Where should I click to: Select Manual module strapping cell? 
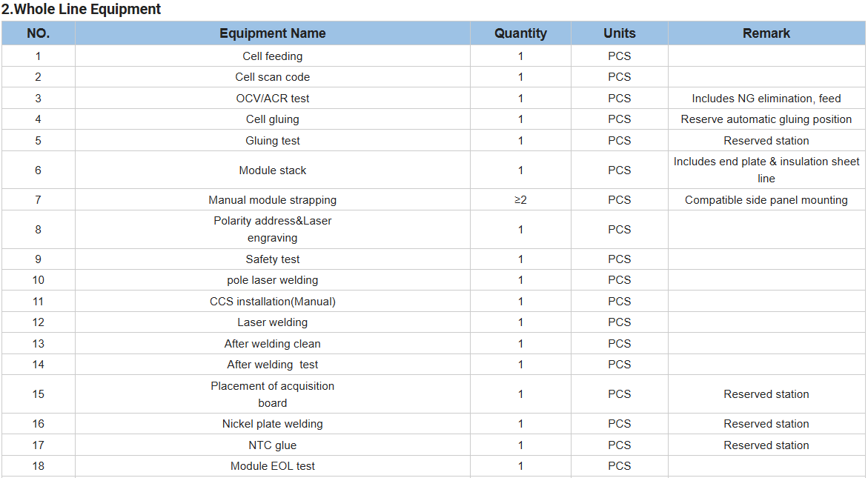pos(272,199)
